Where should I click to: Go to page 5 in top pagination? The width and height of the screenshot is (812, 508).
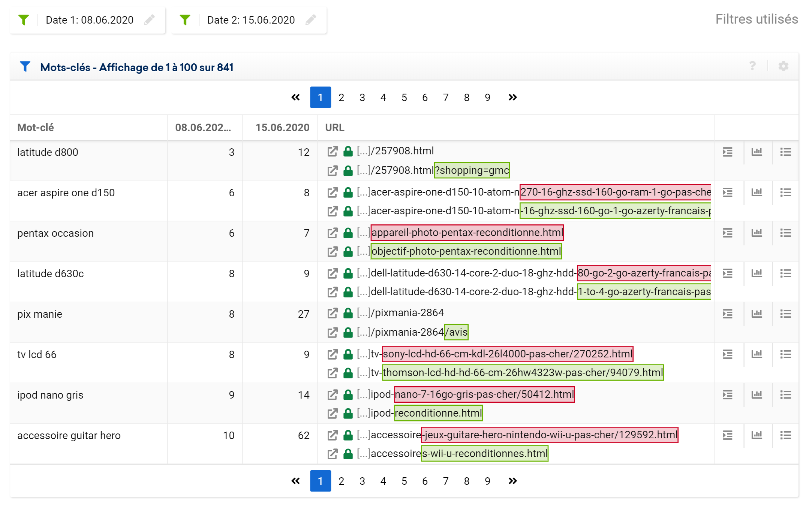[404, 97]
